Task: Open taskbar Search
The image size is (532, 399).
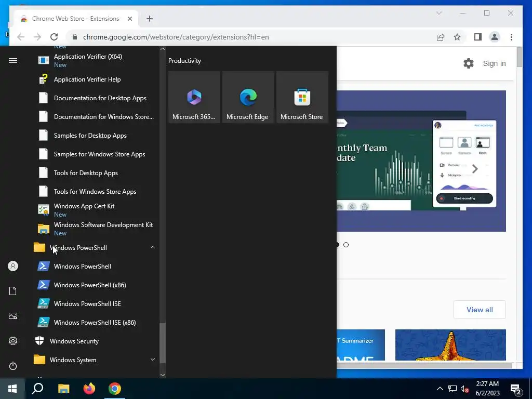Action: click(x=37, y=389)
